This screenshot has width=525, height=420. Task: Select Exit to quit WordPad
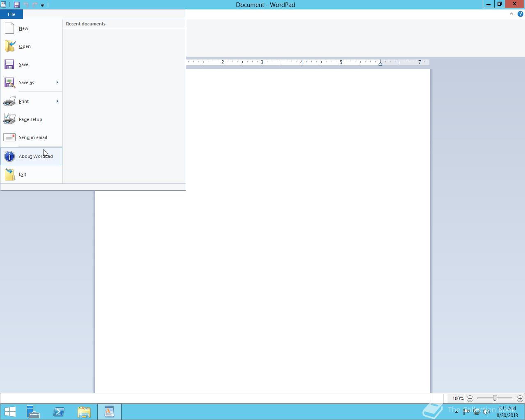(x=31, y=174)
